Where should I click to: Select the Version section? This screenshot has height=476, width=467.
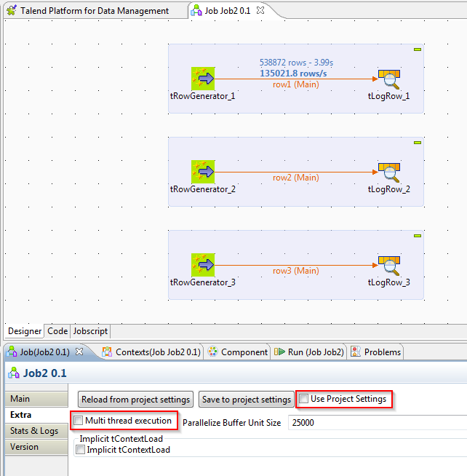(x=36, y=447)
